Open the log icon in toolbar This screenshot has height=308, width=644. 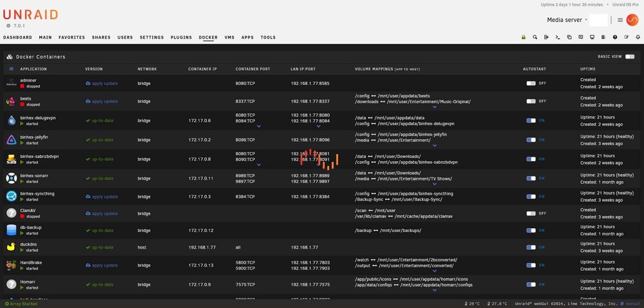coord(603,37)
